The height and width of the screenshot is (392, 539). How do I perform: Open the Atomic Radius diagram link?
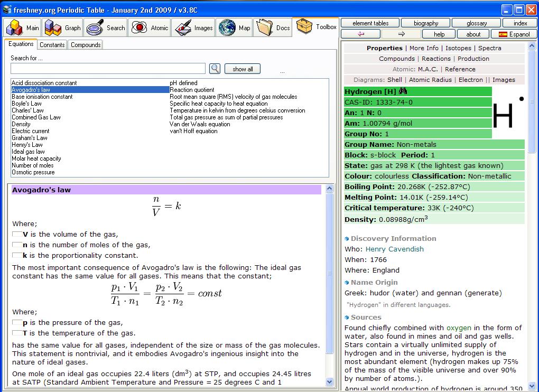pyautogui.click(x=430, y=80)
